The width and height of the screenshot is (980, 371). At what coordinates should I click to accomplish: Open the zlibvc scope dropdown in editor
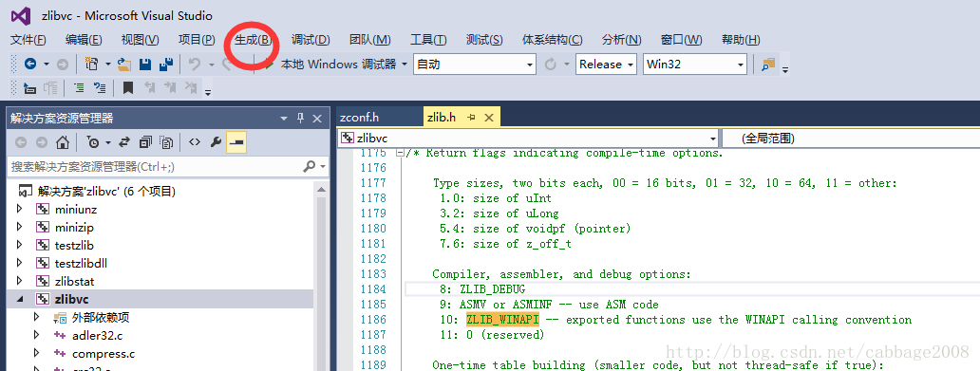[528, 138]
